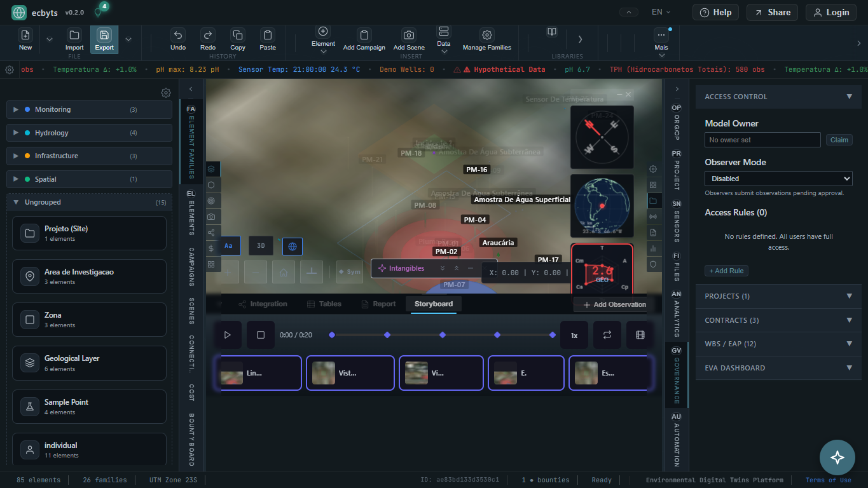
Task: Open the EN language dropdown
Action: [x=662, y=12]
